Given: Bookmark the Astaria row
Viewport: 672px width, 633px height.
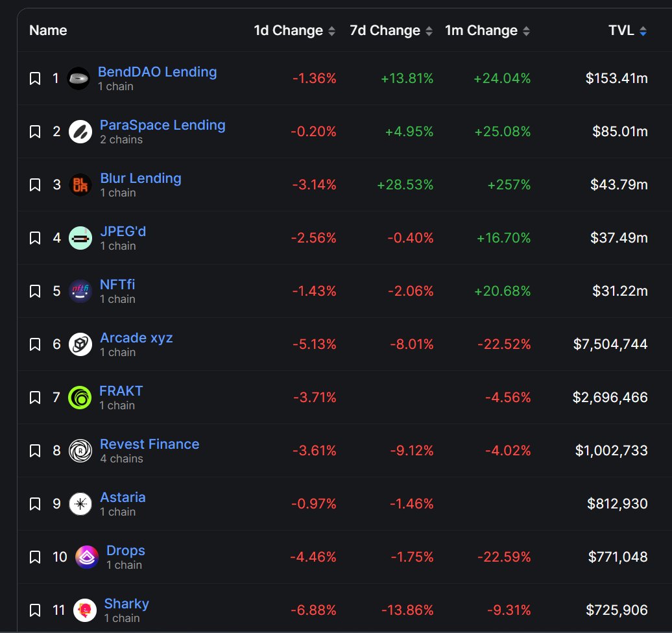Looking at the screenshot, I should tap(35, 503).
